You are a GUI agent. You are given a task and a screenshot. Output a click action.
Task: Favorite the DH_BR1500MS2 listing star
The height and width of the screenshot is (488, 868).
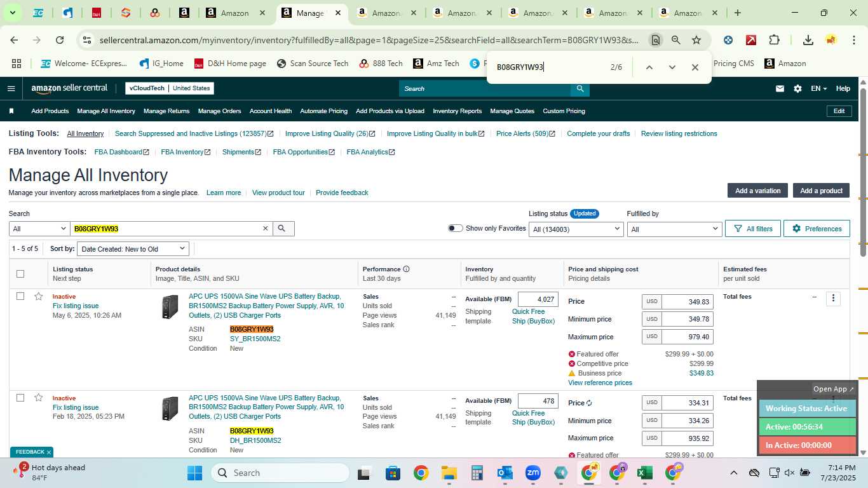(x=39, y=398)
